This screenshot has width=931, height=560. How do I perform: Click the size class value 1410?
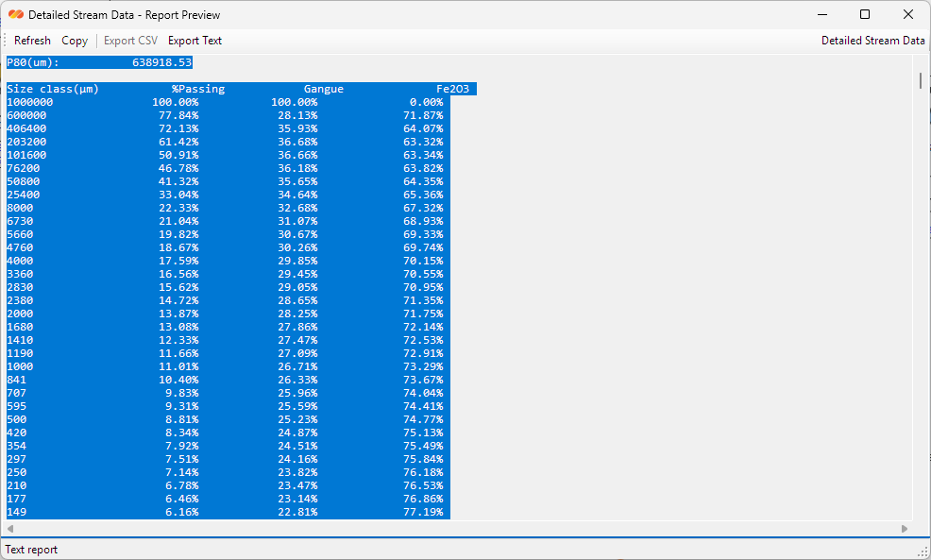click(x=20, y=340)
